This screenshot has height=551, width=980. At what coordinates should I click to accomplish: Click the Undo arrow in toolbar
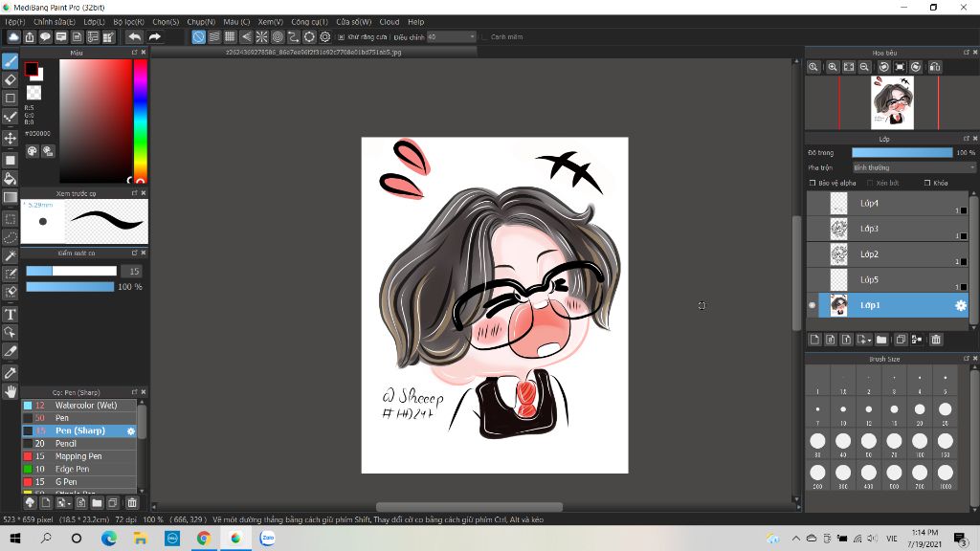(x=134, y=37)
